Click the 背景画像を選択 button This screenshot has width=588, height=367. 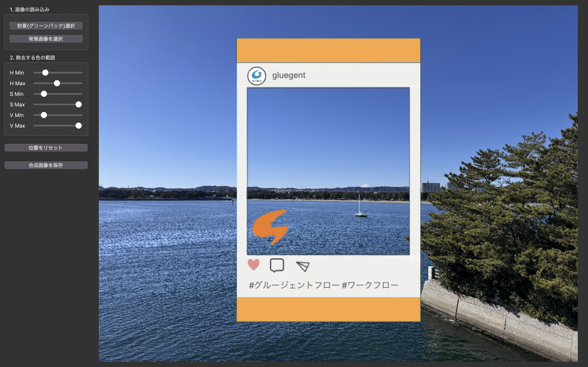[x=46, y=39]
